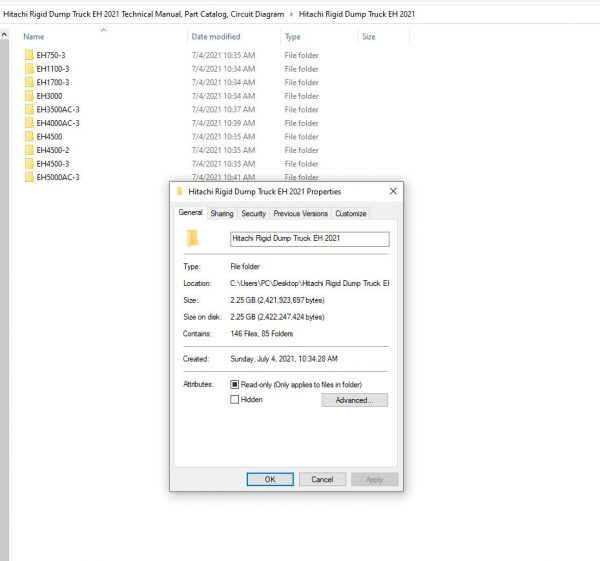Select the EH1100-3 folder name
600x561 pixels.
tap(53, 69)
